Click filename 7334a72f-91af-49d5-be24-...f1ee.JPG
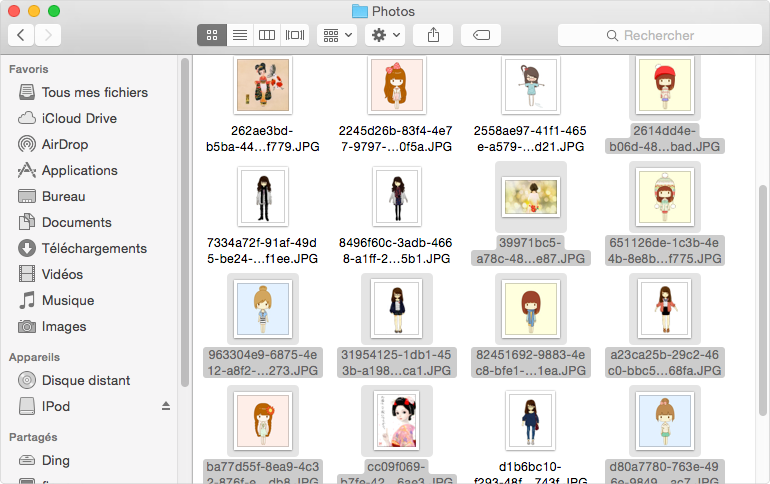 (x=263, y=250)
